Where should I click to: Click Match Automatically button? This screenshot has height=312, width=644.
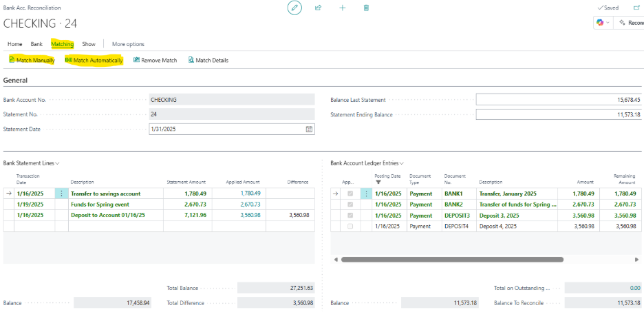point(94,61)
